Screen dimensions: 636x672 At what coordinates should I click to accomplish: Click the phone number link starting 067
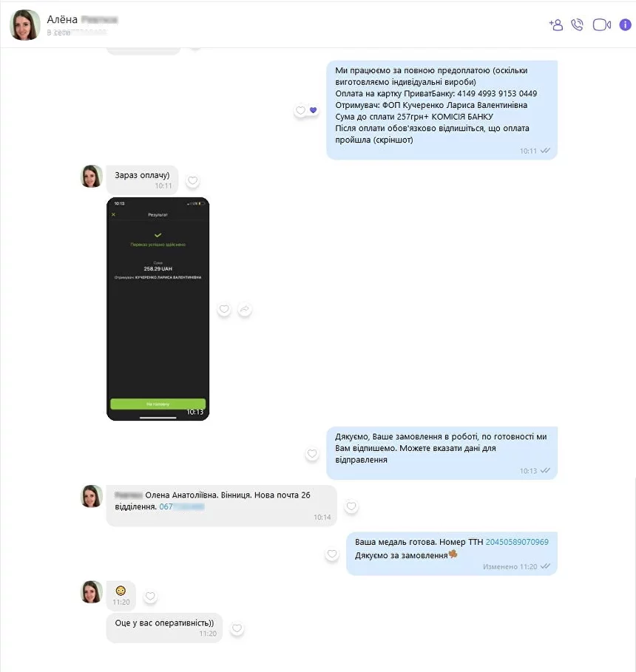pyautogui.click(x=181, y=506)
